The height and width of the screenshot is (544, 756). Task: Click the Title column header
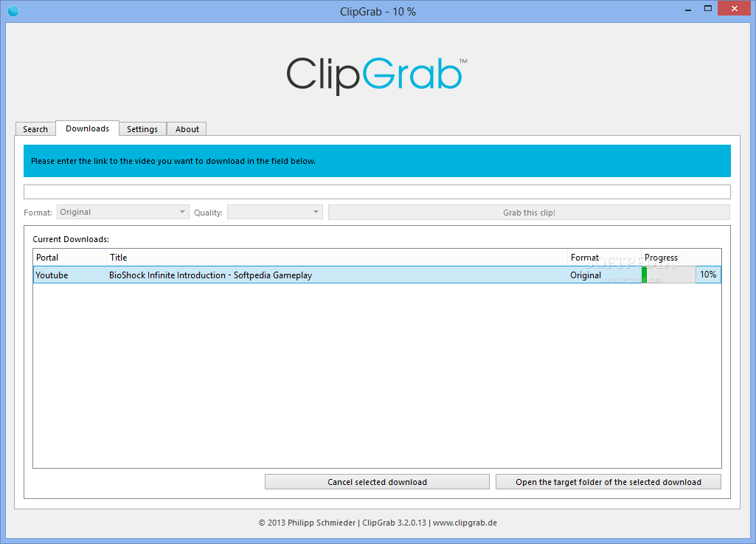click(x=337, y=258)
